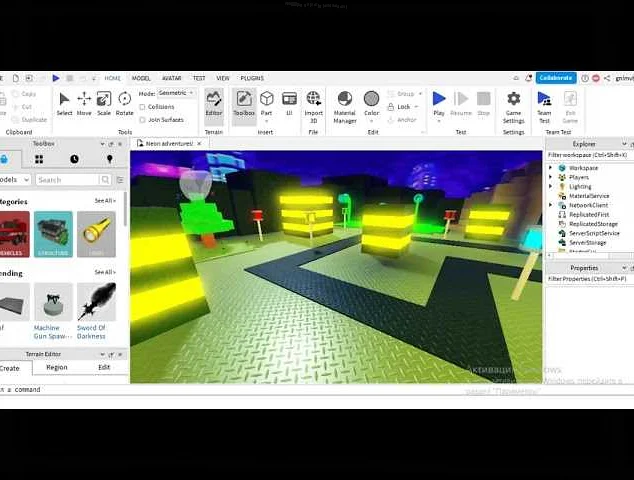
Task: Expand the Workspace tree node
Action: pos(550,167)
